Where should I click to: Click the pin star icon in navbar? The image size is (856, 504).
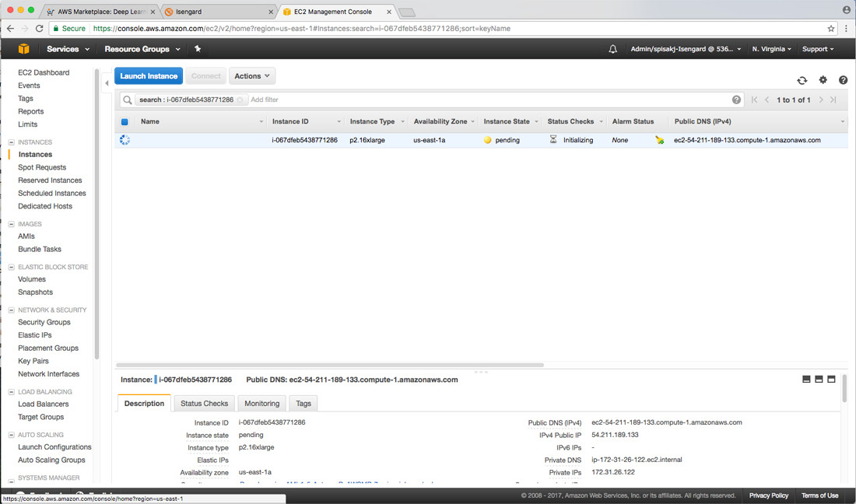(x=198, y=48)
